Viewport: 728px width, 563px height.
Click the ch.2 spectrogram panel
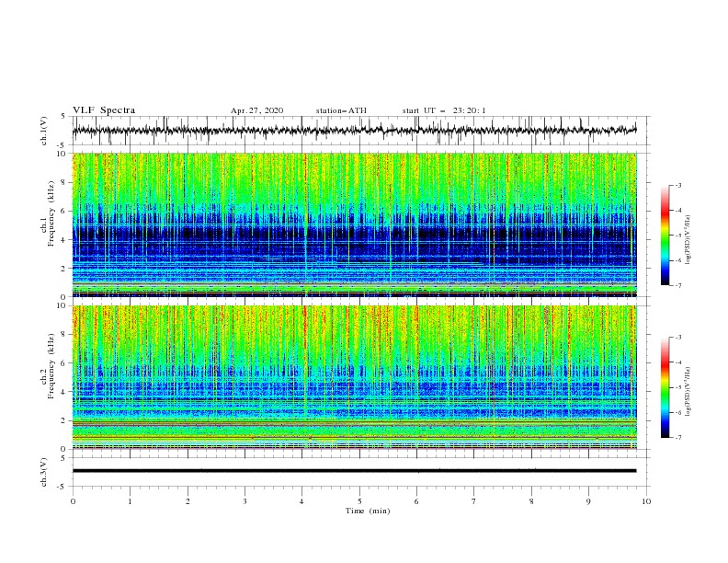coord(354,377)
